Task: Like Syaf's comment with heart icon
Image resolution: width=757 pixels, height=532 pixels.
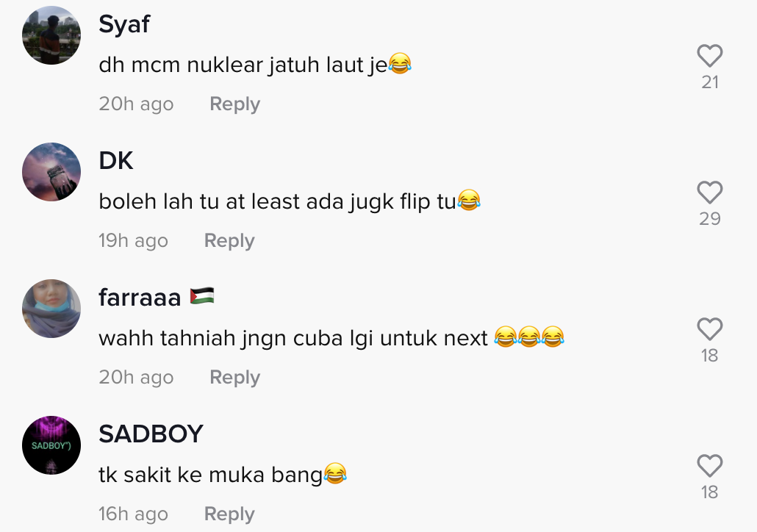Action: click(x=710, y=56)
